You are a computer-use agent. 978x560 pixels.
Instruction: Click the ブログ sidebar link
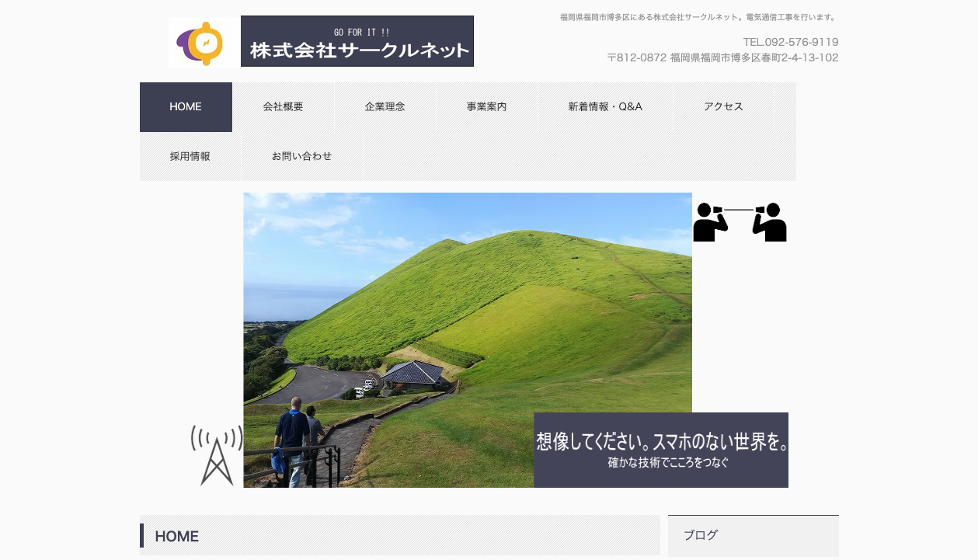click(701, 535)
